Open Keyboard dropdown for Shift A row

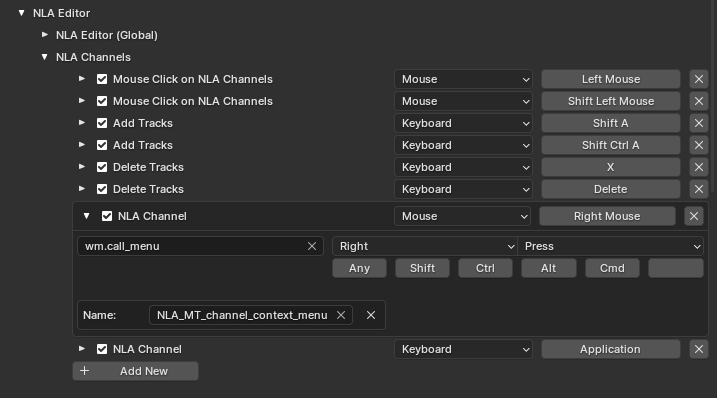click(x=463, y=123)
